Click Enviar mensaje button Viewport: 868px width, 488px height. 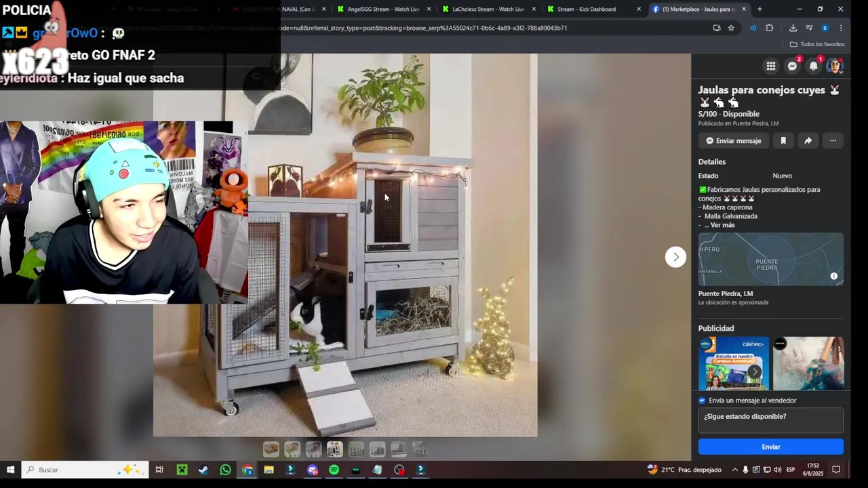(734, 141)
